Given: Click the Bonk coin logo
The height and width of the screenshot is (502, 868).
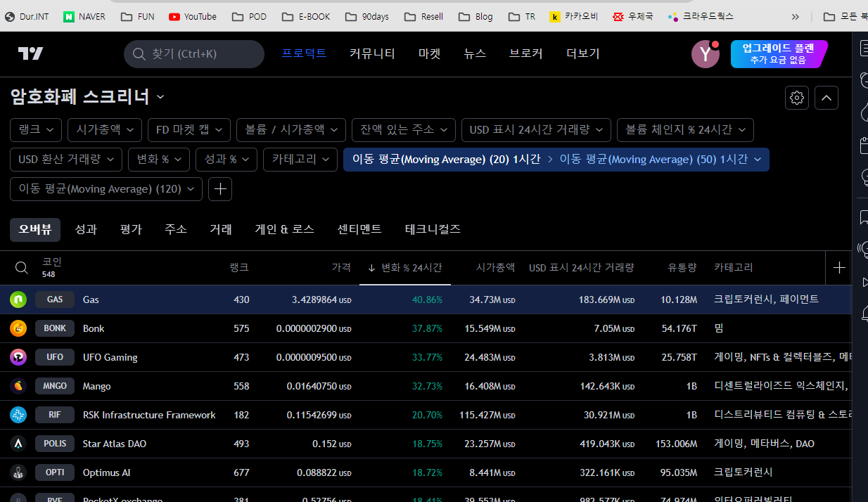Looking at the screenshot, I should tap(18, 328).
